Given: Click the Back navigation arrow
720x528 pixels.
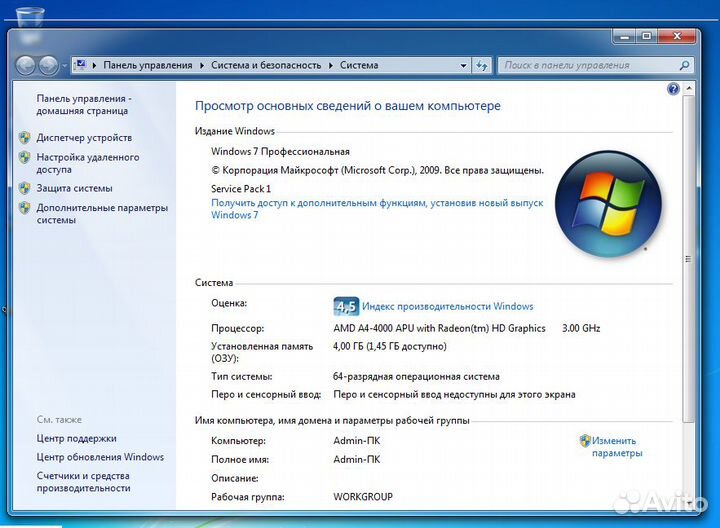Looking at the screenshot, I should click(26, 66).
